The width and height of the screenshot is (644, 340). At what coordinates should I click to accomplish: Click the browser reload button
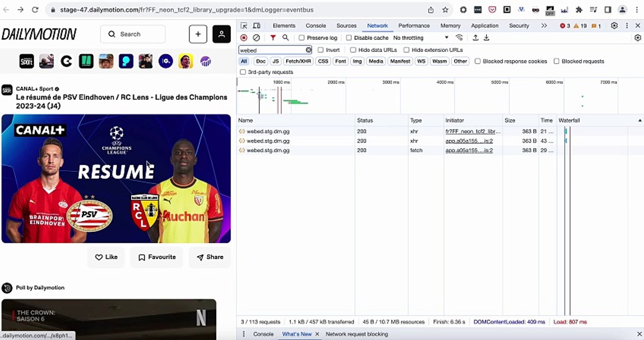click(x=35, y=9)
